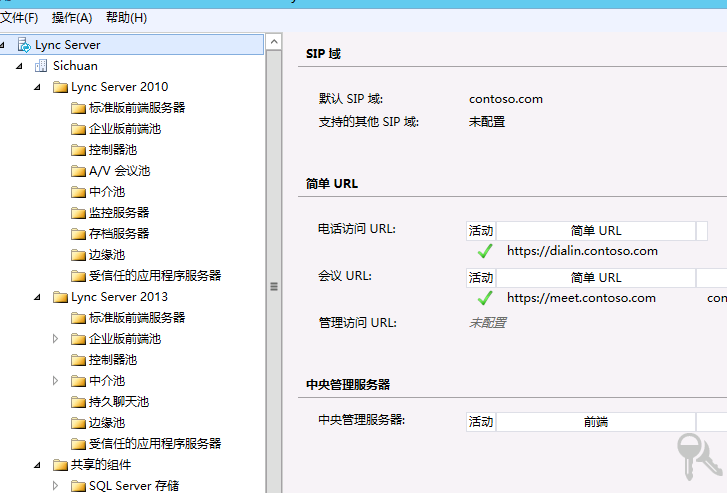727x493 pixels.
Task: Click the 监控服务器 folder icon
Action: (78, 213)
